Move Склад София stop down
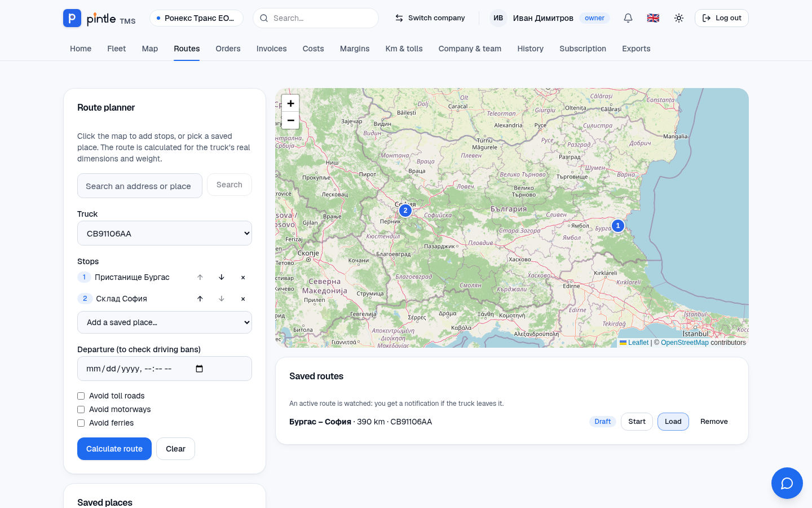812x508 pixels. click(222, 299)
